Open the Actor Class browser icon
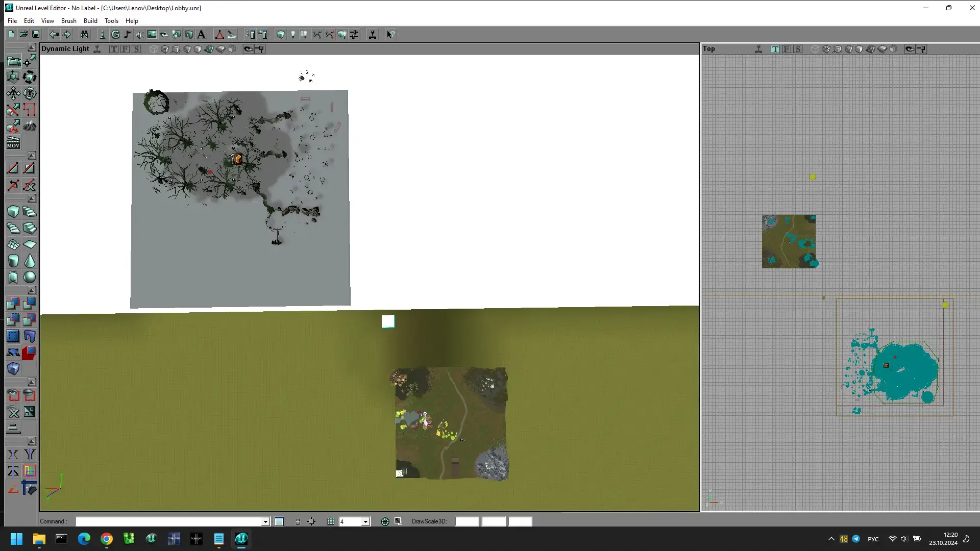Viewport: 980px width, 551px height. [x=103, y=34]
